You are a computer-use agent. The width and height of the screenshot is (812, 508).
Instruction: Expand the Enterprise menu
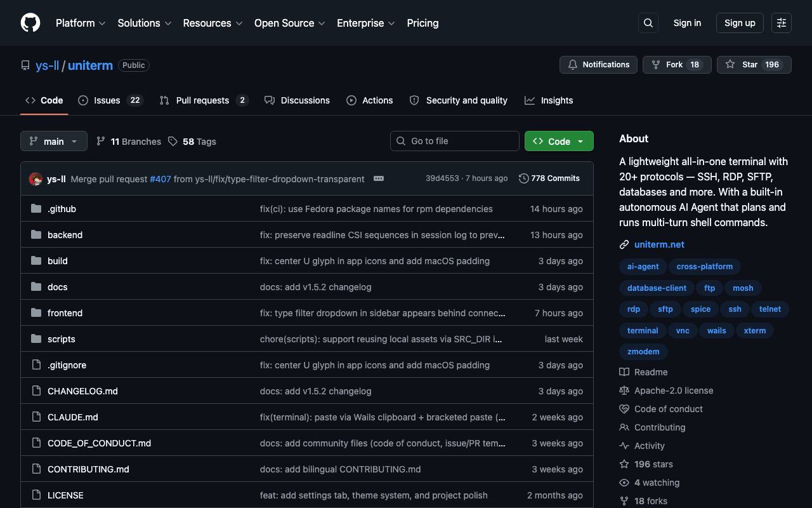(366, 23)
